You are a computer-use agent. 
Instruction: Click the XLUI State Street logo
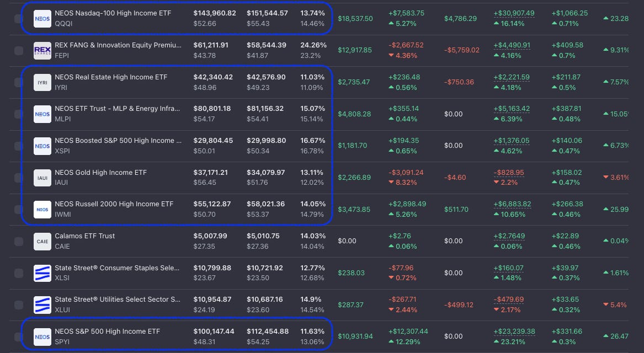pyautogui.click(x=42, y=305)
